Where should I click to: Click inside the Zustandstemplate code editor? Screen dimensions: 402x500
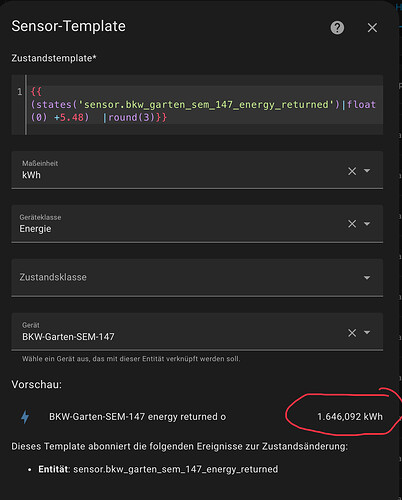pos(204,105)
